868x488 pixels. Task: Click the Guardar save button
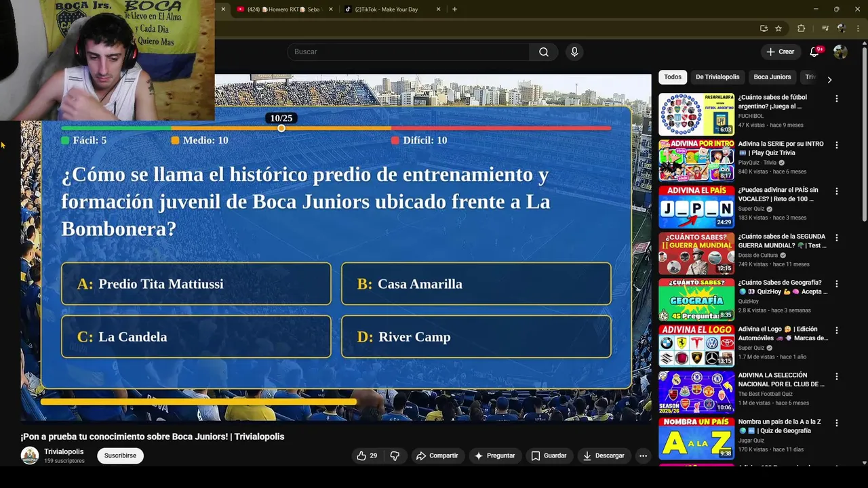click(549, 455)
